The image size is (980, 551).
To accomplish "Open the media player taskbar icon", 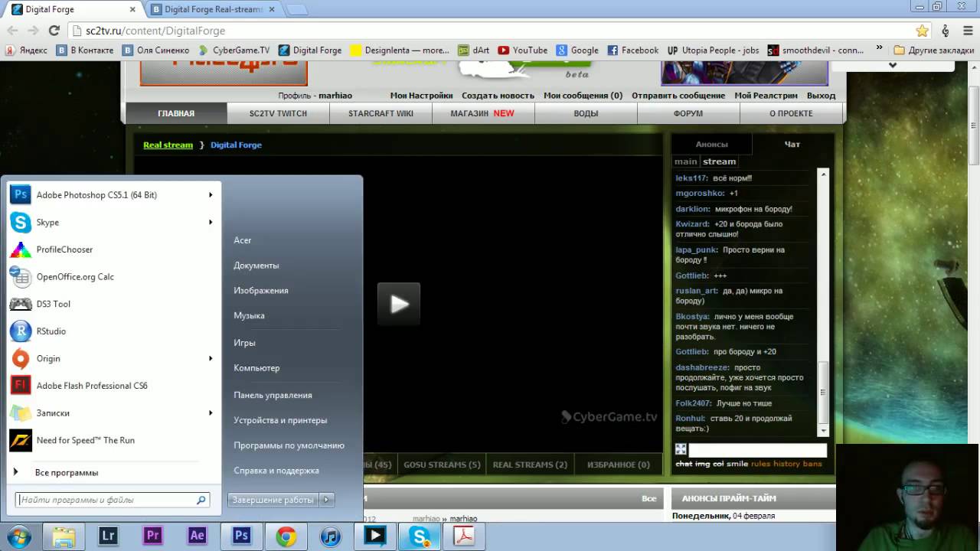I will pos(374,536).
